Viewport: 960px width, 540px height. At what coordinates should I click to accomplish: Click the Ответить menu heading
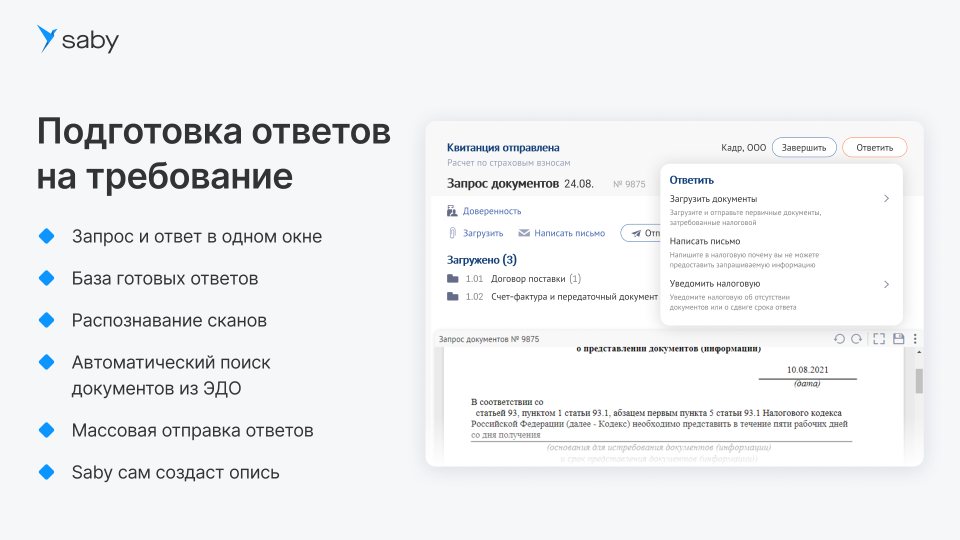tap(691, 180)
